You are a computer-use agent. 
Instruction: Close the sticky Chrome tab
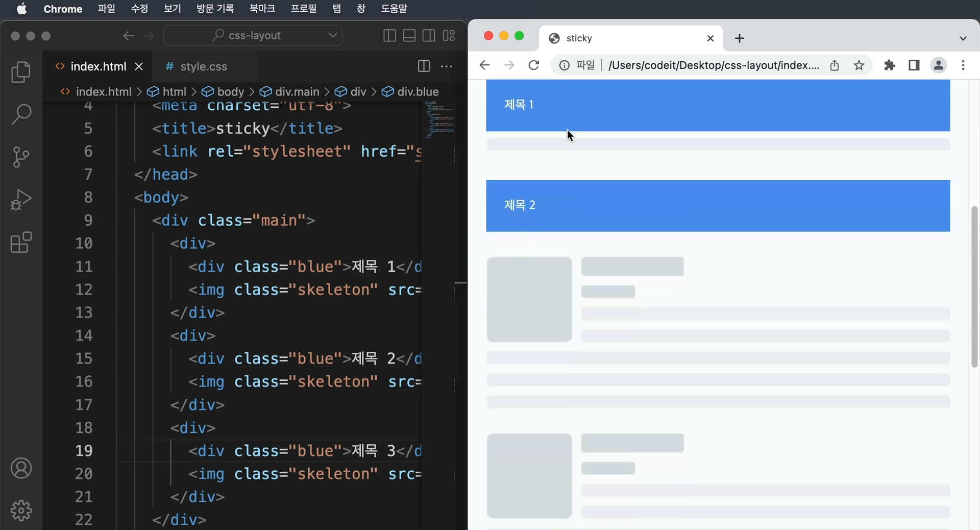click(710, 38)
